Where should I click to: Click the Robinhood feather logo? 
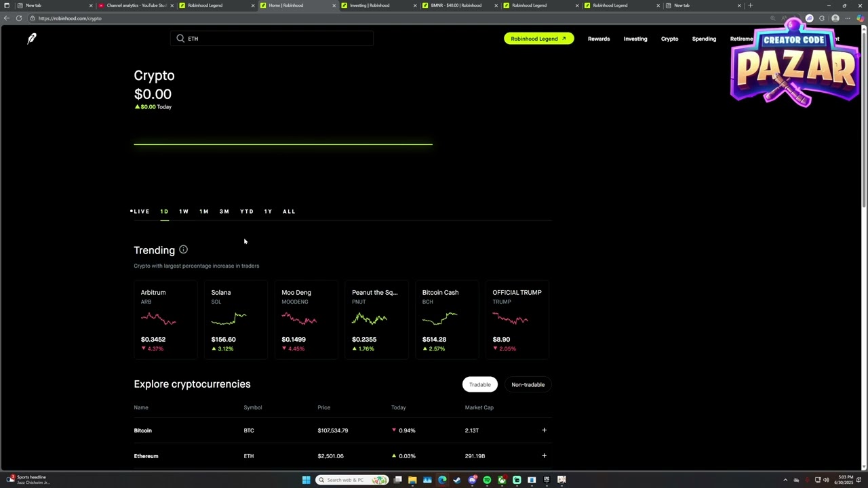(31, 39)
